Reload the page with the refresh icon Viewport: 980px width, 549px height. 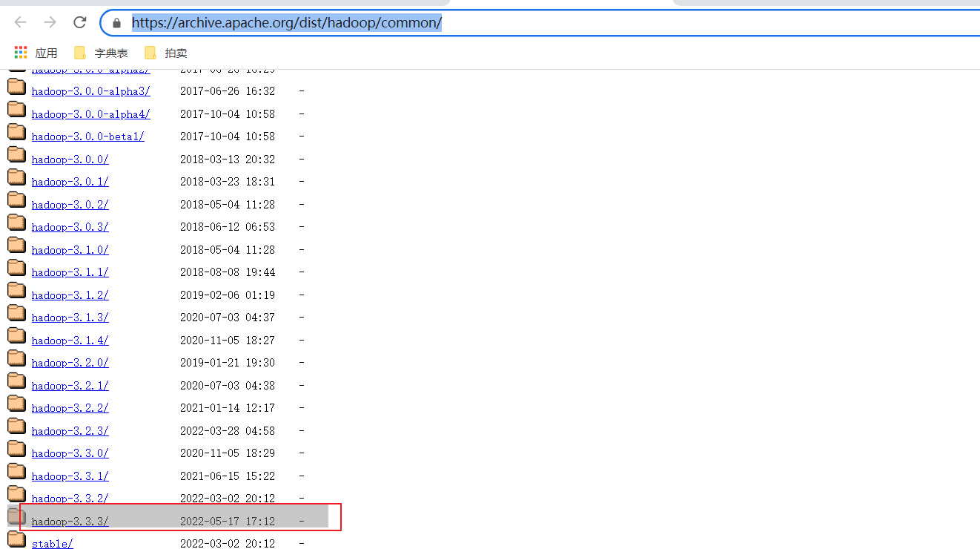click(80, 22)
